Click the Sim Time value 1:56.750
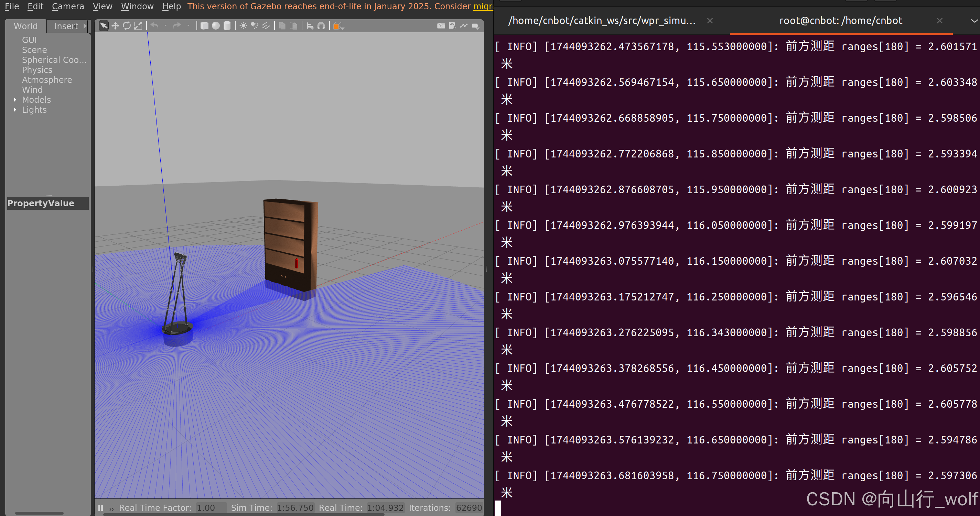The image size is (980, 516). click(295, 508)
